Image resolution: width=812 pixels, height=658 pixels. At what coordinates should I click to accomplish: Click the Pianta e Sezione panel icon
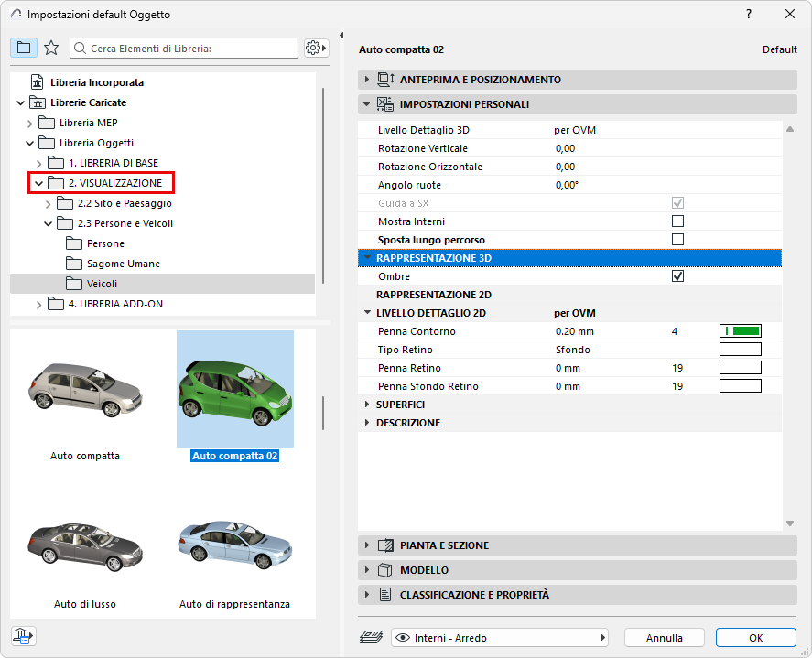(385, 545)
